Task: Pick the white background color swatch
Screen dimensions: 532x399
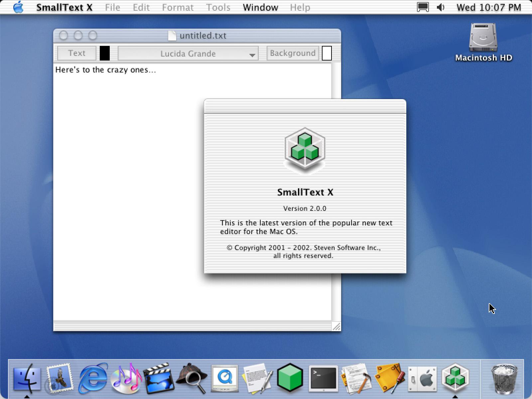Action: [x=327, y=53]
